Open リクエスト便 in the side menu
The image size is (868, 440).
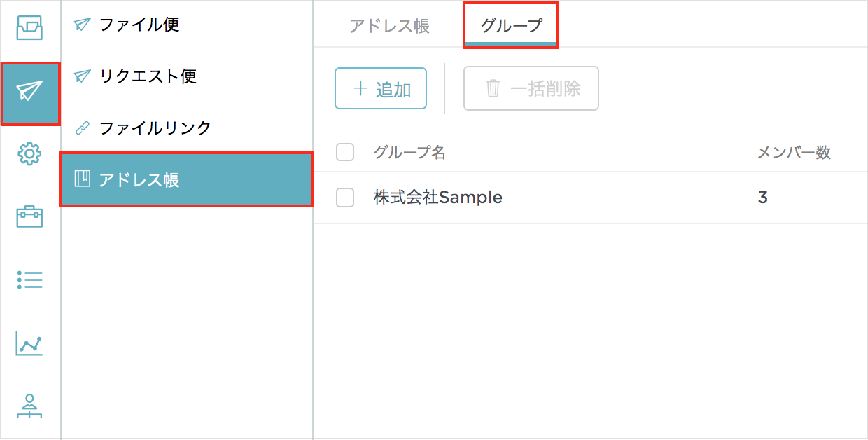pyautogui.click(x=148, y=76)
